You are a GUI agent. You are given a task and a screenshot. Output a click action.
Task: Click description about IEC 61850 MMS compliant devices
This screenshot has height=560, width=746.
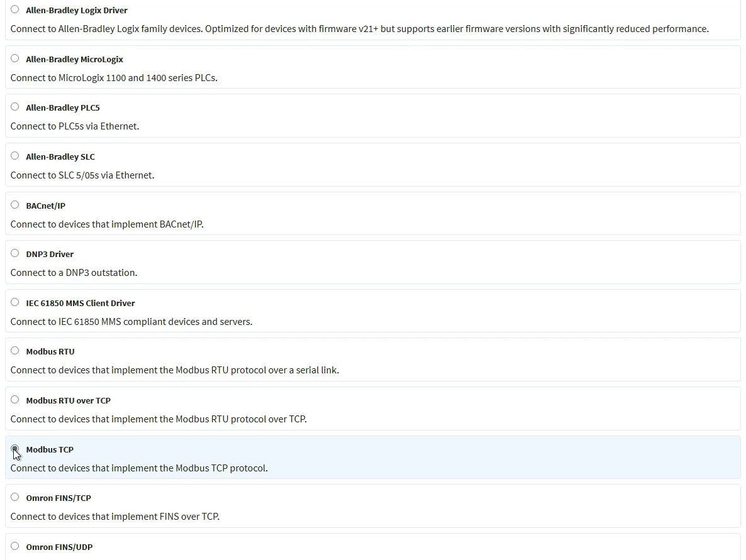[131, 322]
